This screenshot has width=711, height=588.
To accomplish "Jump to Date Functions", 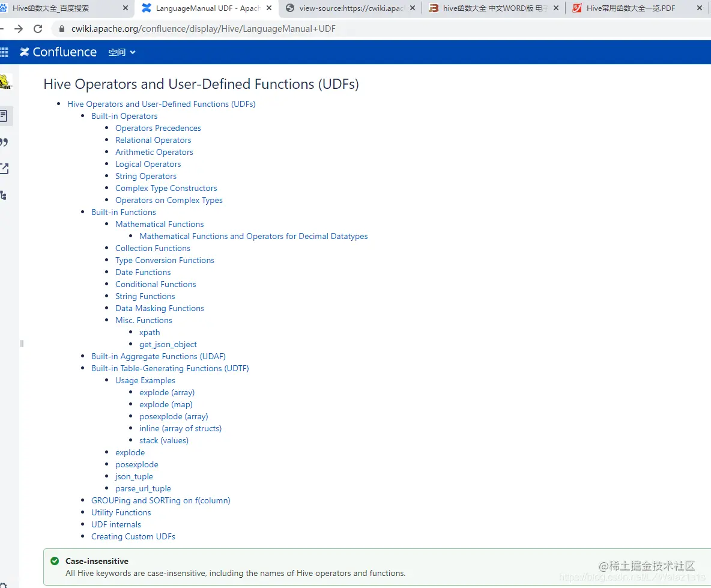I will [143, 273].
